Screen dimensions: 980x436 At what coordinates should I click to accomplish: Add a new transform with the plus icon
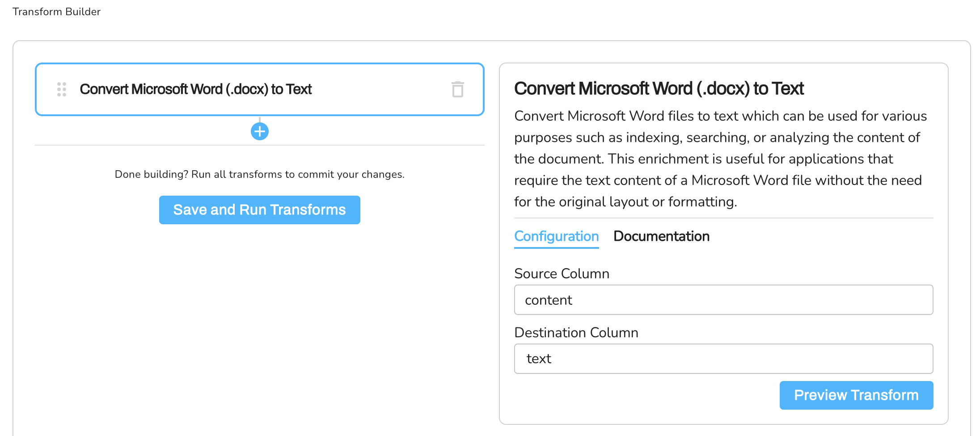tap(260, 131)
